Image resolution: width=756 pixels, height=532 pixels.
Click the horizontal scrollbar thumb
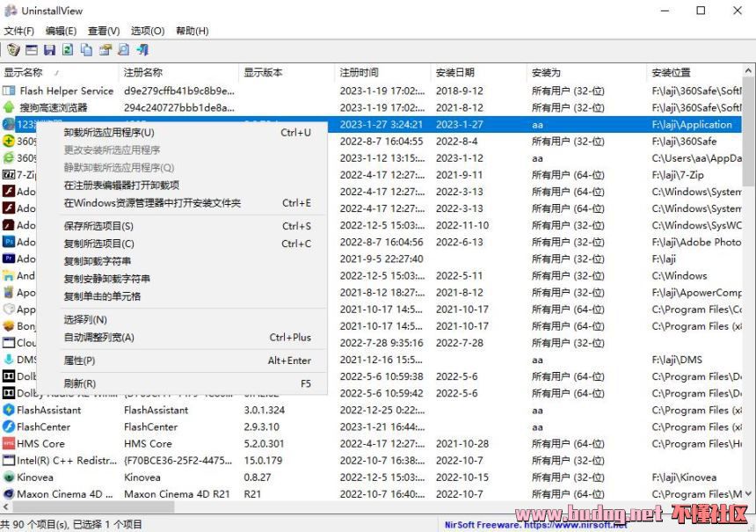[x=93, y=506]
